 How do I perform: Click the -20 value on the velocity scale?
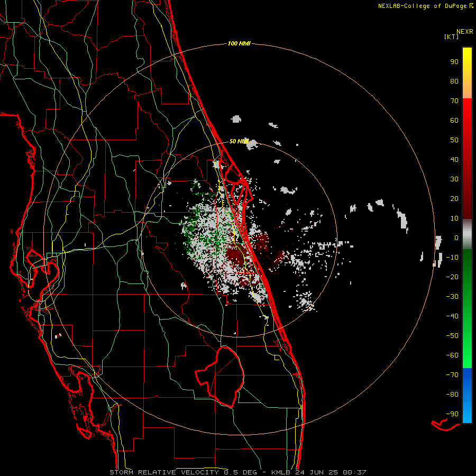click(452, 277)
